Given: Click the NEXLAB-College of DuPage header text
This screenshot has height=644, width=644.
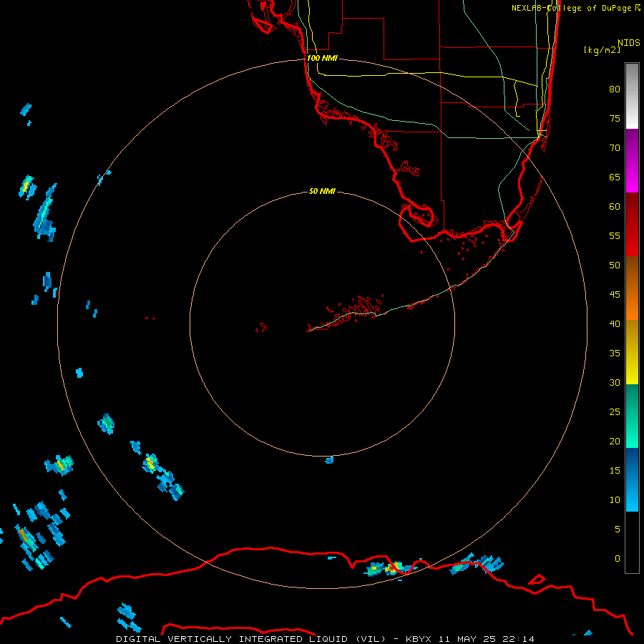Looking at the screenshot, I should click(x=575, y=8).
